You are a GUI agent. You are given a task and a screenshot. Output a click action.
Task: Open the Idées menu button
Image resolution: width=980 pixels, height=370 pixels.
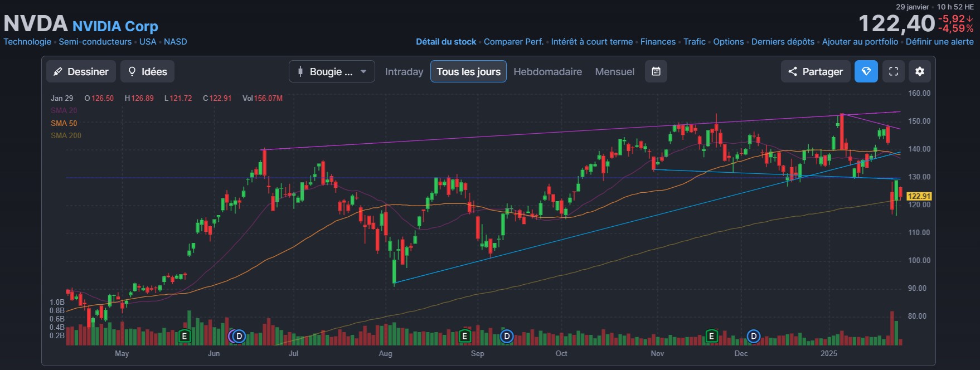point(148,71)
